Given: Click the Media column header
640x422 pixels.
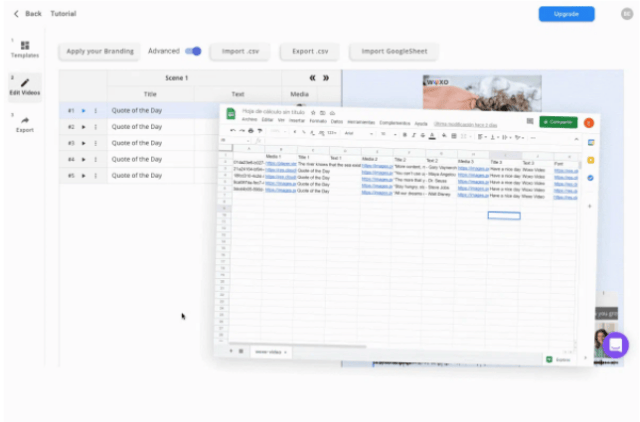Looking at the screenshot, I should coord(299,94).
